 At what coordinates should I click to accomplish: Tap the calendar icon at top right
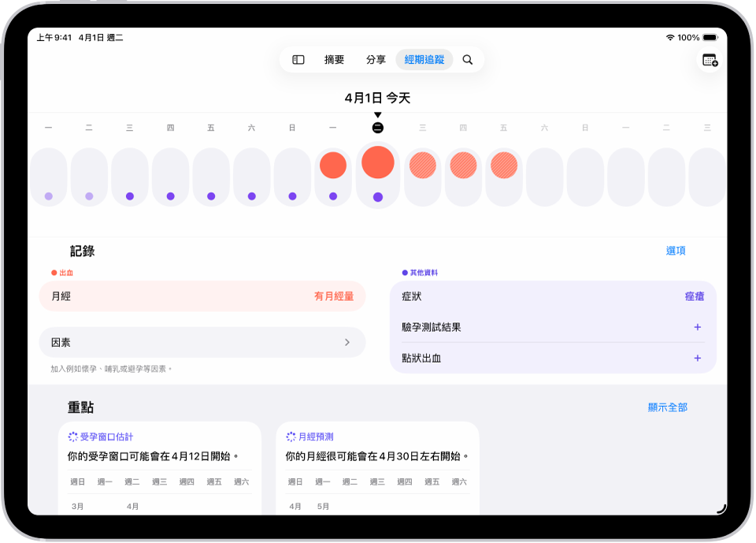pos(710,61)
